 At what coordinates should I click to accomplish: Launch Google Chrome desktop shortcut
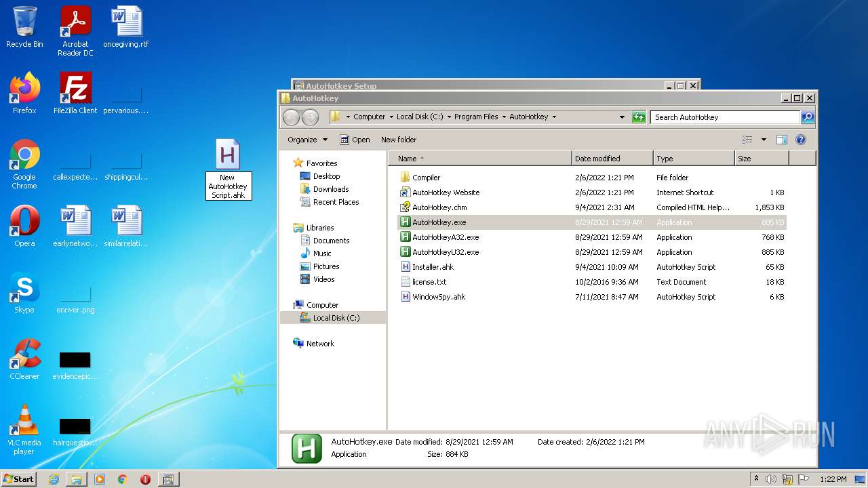tap(24, 164)
